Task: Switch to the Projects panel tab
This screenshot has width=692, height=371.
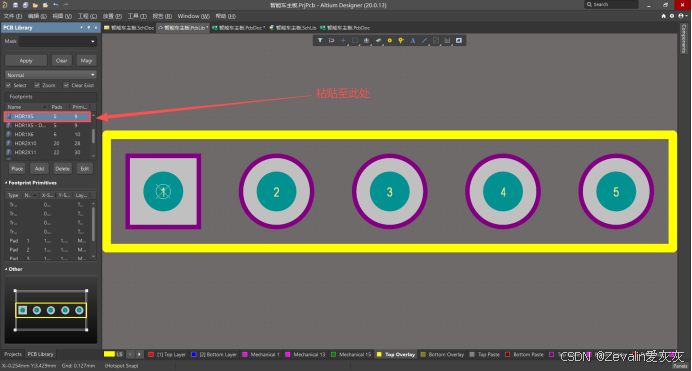Action: pyautogui.click(x=13, y=354)
